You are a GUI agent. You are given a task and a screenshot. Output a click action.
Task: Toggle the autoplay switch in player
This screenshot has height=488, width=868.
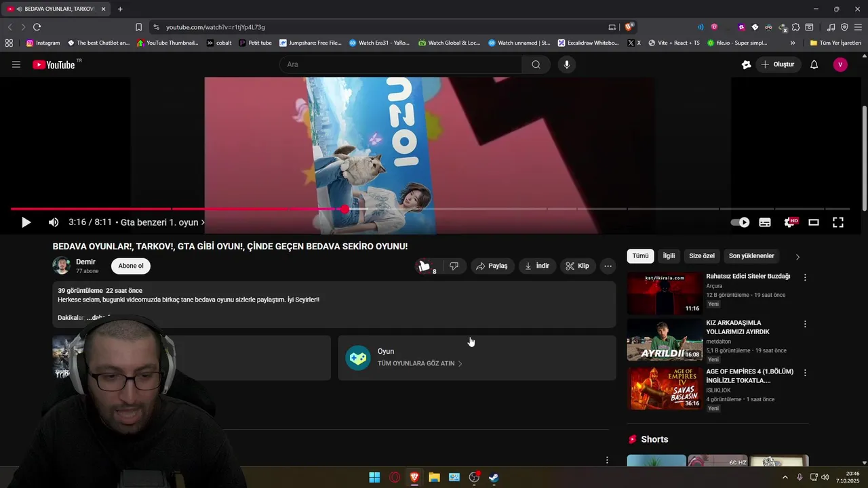coord(740,222)
